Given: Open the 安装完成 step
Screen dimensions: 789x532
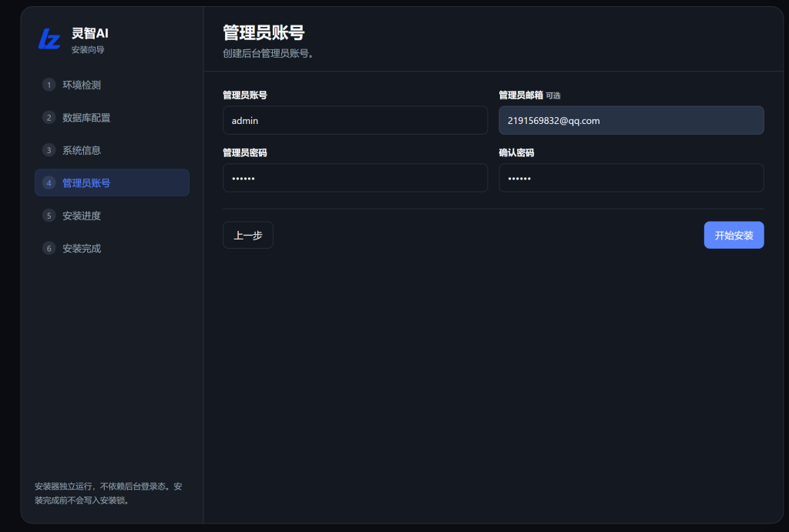Looking at the screenshot, I should coord(112,248).
